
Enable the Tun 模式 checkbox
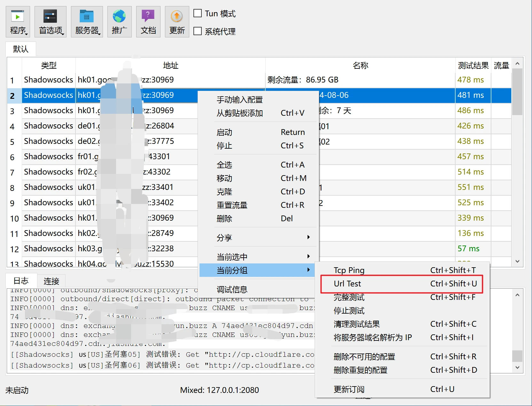tap(198, 13)
